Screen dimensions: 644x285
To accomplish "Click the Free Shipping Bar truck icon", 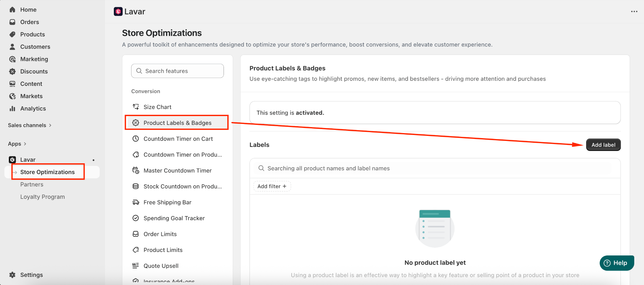I will tap(136, 202).
